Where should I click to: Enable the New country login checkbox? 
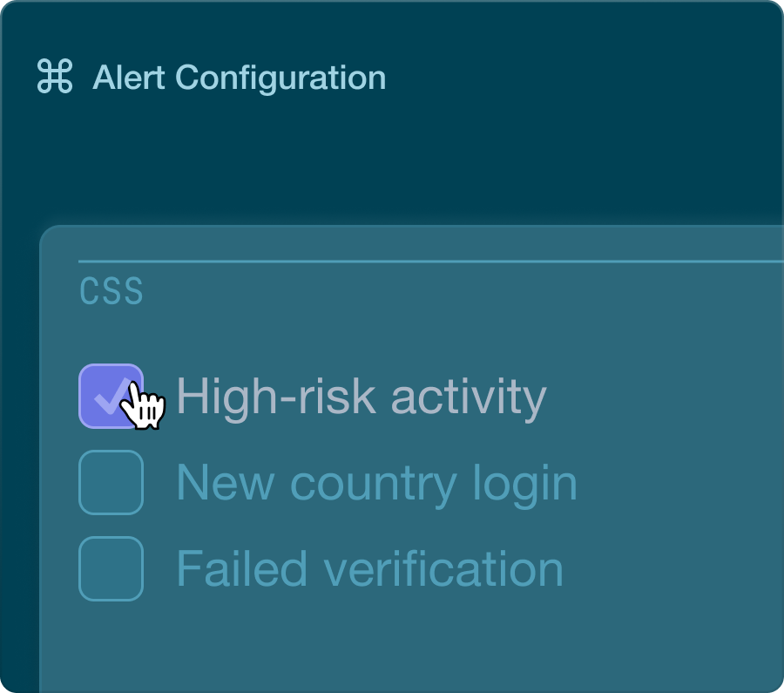point(111,482)
